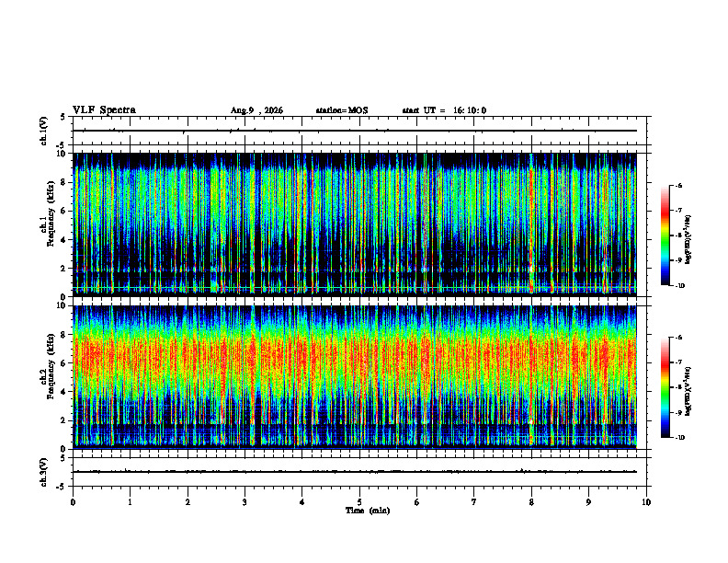Click the "Time (min)" axis label
This screenshot has width=728, height=563.
click(368, 511)
